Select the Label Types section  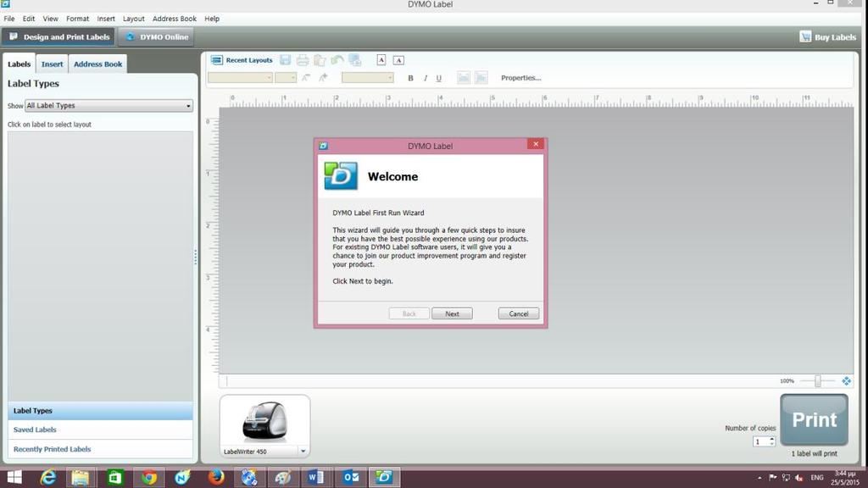click(x=100, y=411)
